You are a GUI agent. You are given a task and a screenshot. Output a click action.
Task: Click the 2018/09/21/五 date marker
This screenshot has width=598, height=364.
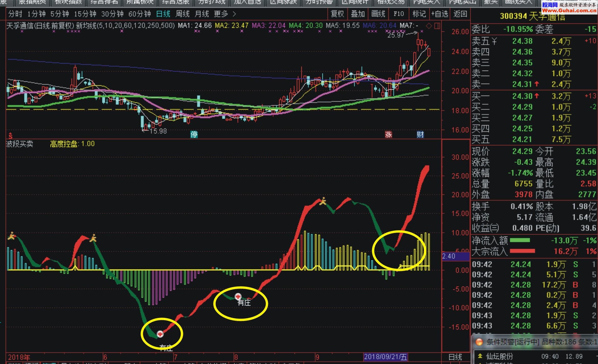tap(385, 357)
